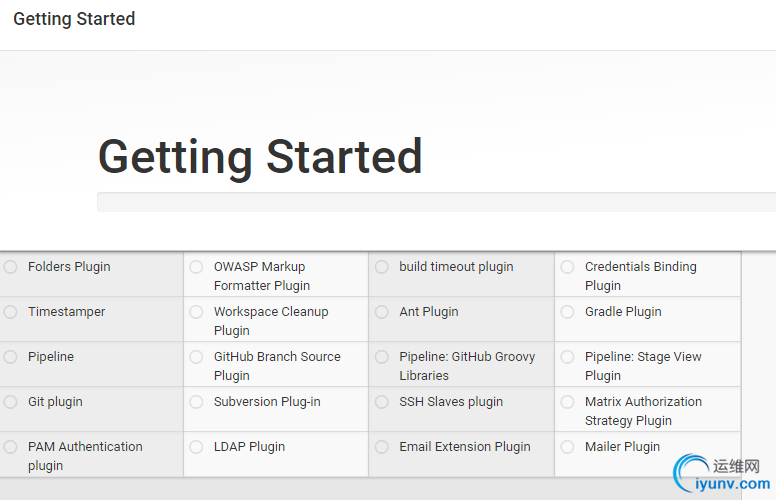Click the GitHub Branch Source Plugin entry
776x500 pixels.
[277, 366]
